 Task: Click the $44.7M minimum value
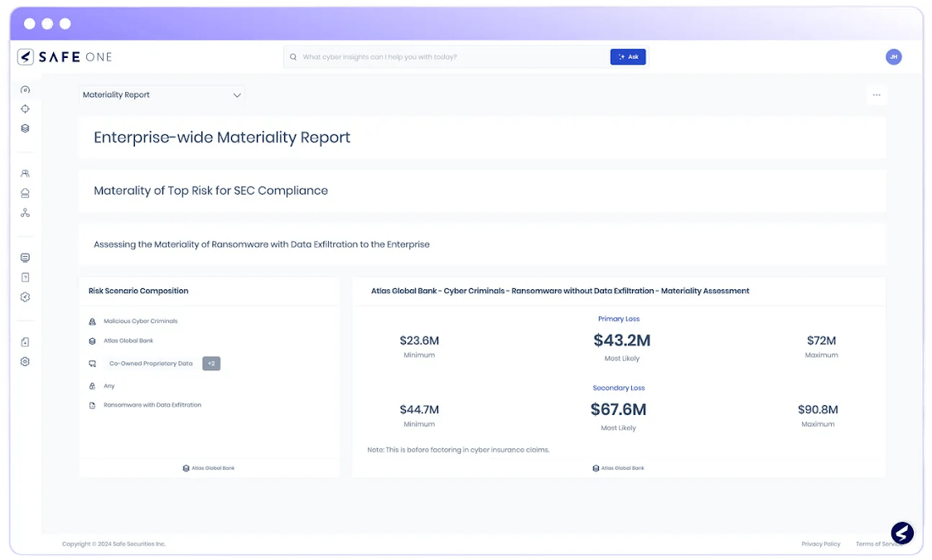point(419,409)
